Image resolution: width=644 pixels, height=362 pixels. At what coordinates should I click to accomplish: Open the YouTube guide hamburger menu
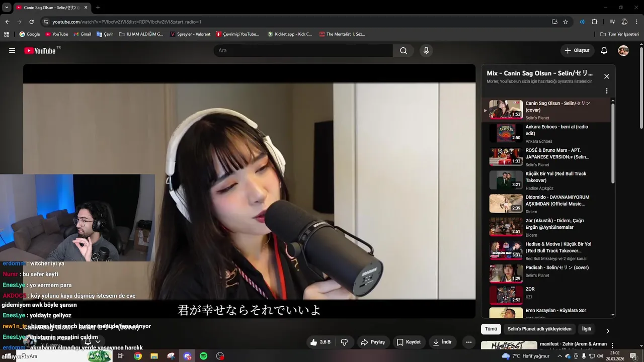12,51
